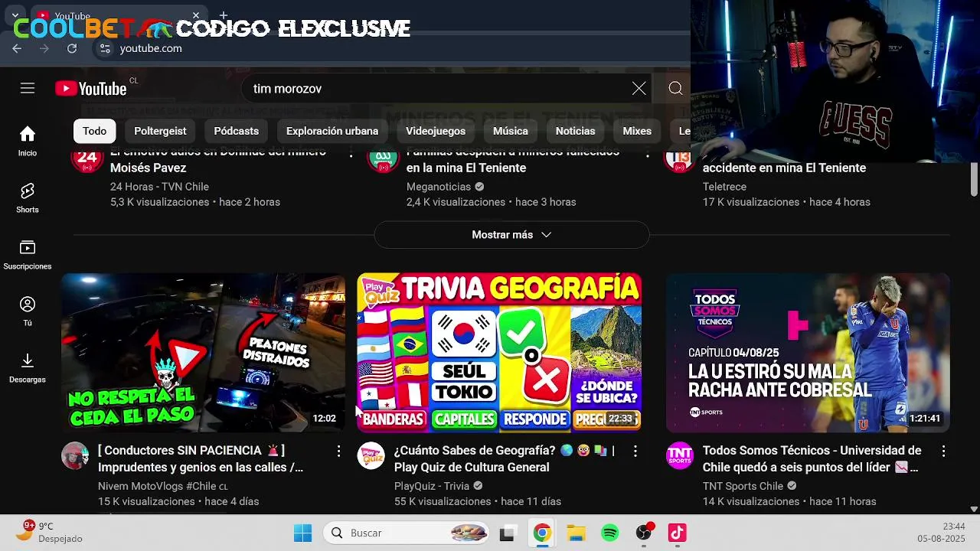Viewport: 980px width, 551px height.
Task: Open TRIVIA GEOGRAFÍA video thumbnail
Action: (x=499, y=353)
